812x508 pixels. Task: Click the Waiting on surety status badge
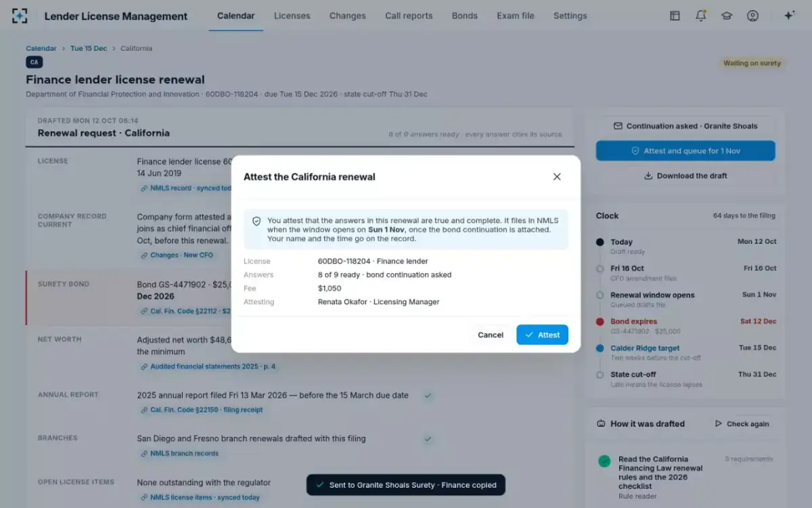coord(752,63)
